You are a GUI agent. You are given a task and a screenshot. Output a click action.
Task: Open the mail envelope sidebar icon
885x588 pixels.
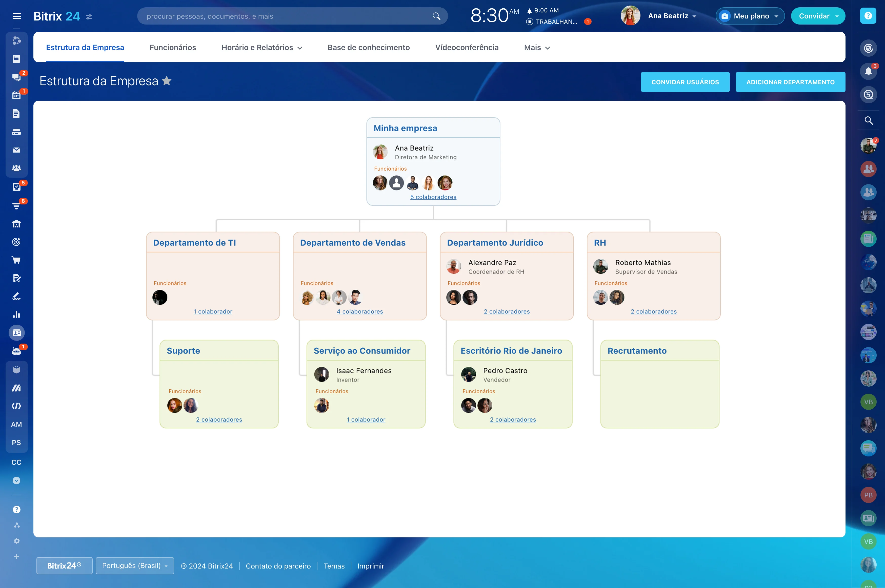tap(16, 150)
